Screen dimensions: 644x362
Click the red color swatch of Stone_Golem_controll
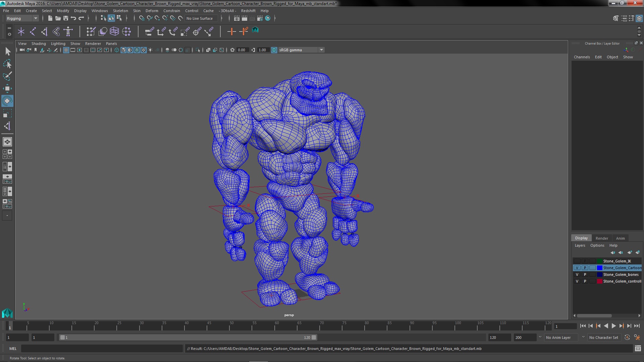pos(599,281)
